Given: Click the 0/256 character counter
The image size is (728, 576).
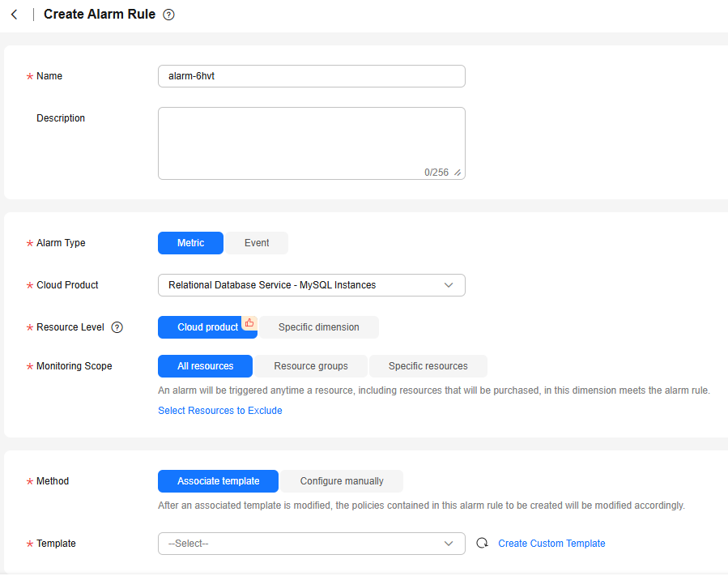Looking at the screenshot, I should (x=436, y=173).
